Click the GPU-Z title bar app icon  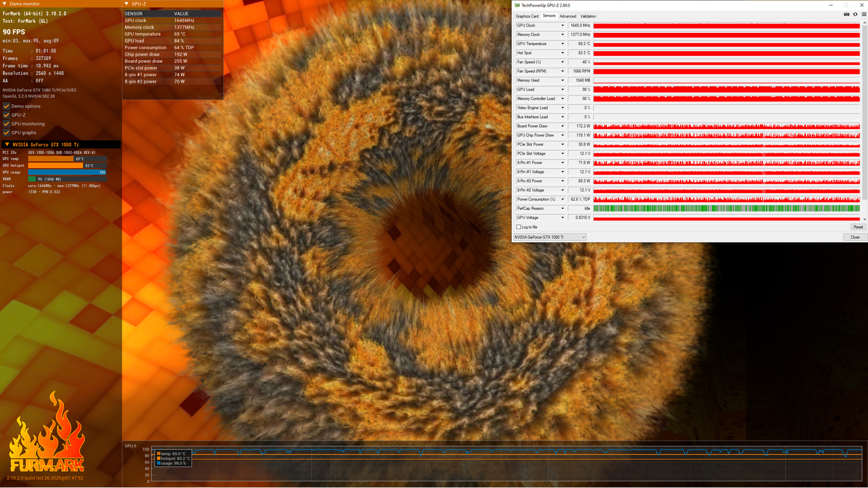[x=517, y=5]
